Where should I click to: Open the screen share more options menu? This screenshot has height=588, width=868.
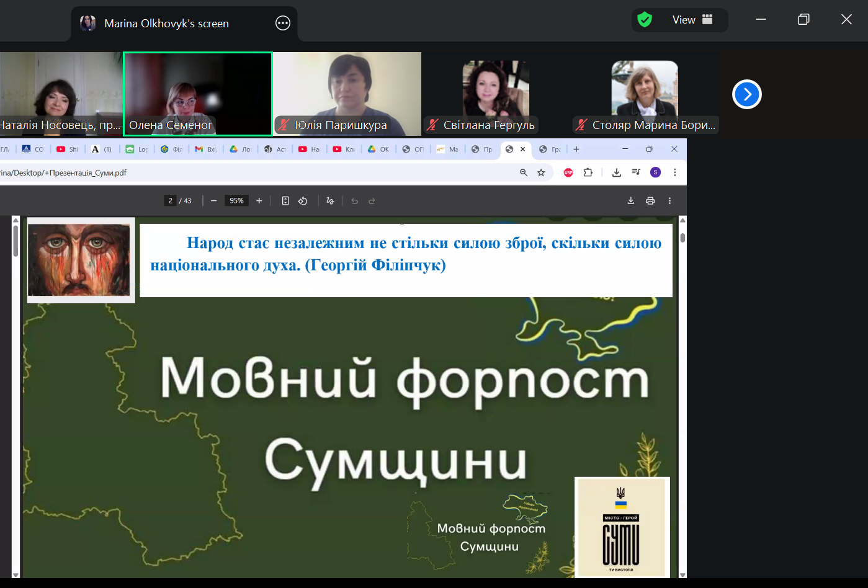[282, 24]
